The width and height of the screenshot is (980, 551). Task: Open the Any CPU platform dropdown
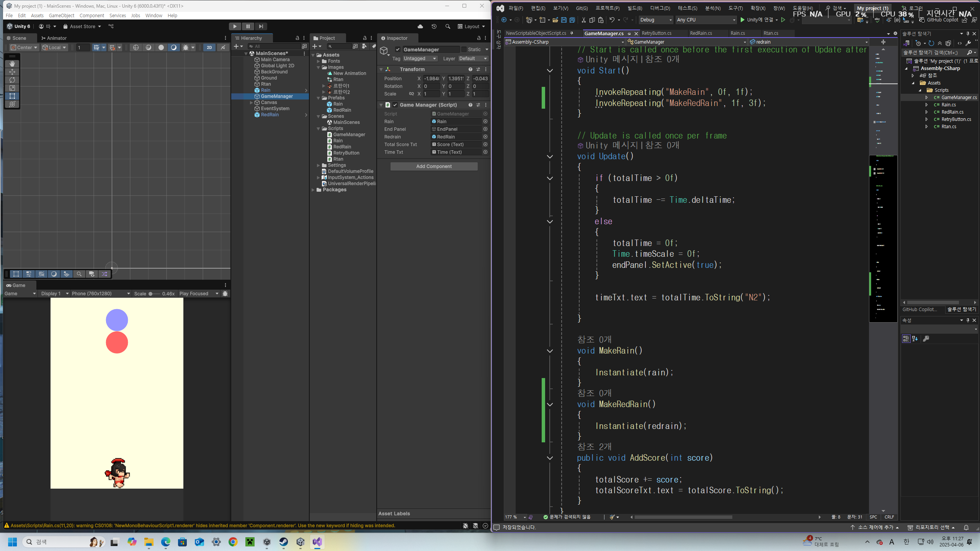point(706,20)
